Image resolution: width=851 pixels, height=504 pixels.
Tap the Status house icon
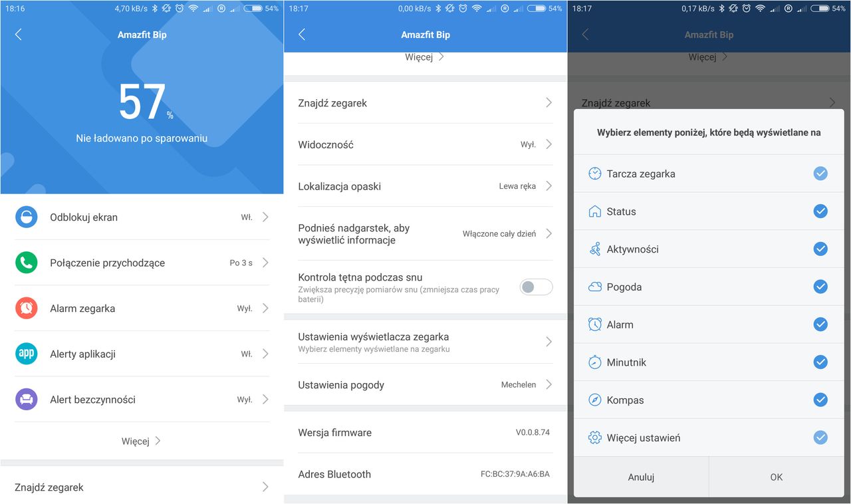point(595,211)
